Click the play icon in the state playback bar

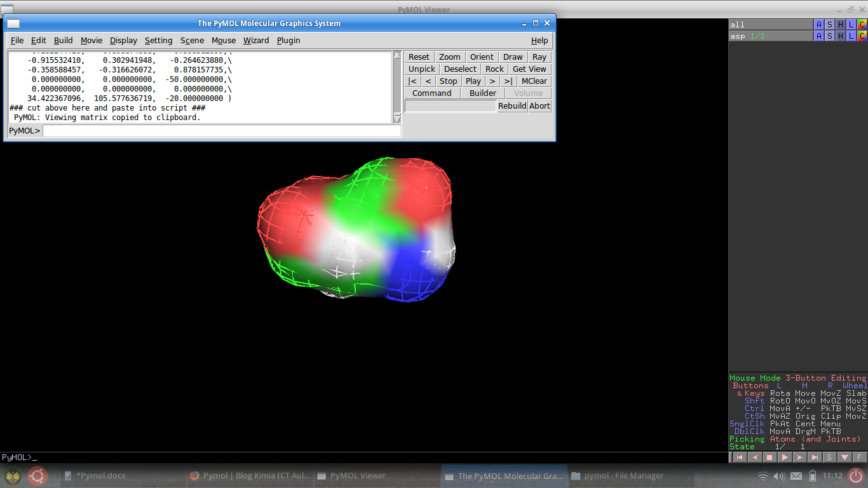point(784,456)
